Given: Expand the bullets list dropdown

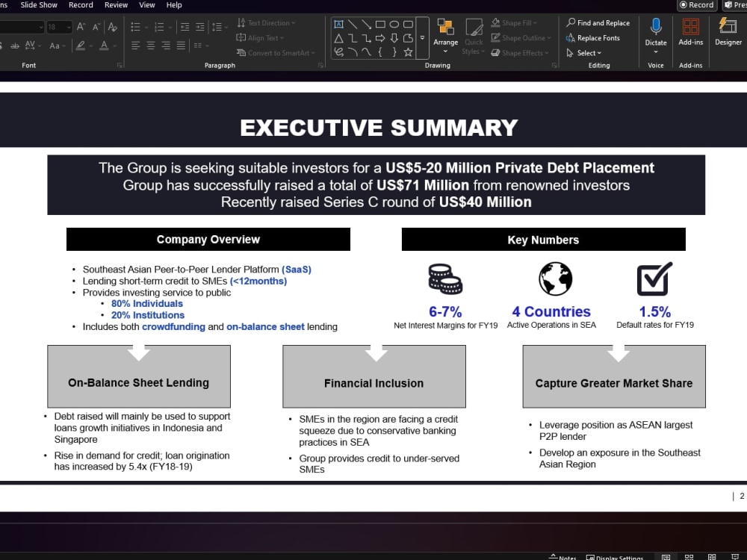Looking at the screenshot, I should (146, 27).
